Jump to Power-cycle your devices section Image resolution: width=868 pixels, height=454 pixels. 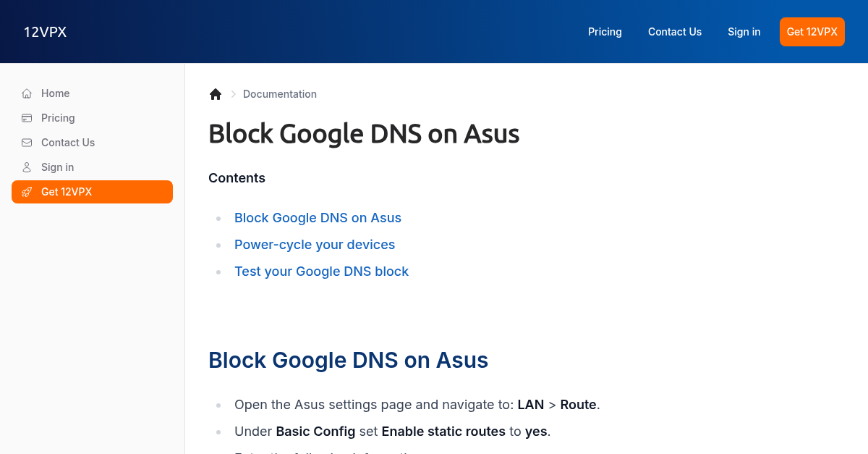tap(315, 245)
